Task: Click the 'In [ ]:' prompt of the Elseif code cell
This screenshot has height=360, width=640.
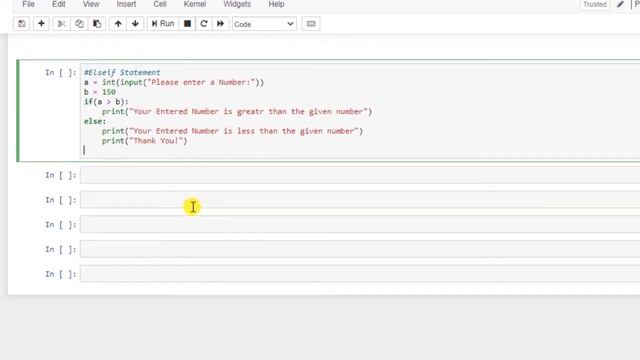Action: click(60, 72)
